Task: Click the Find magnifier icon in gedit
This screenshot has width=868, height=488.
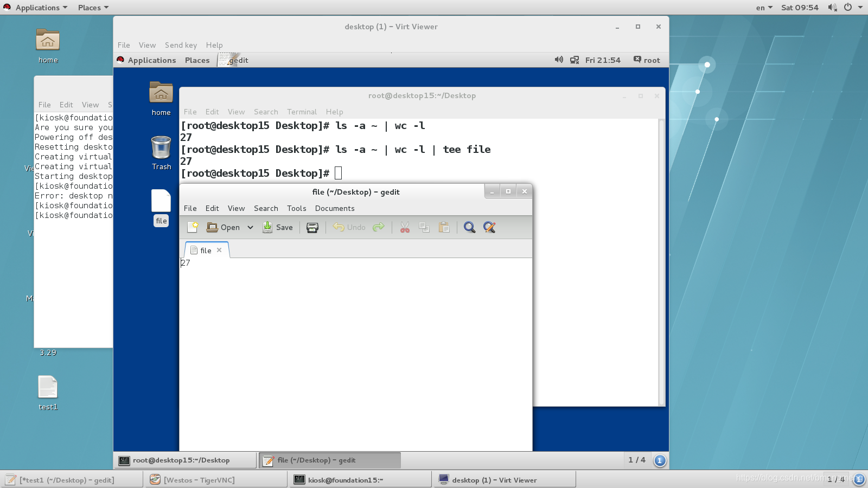Action: pyautogui.click(x=470, y=227)
